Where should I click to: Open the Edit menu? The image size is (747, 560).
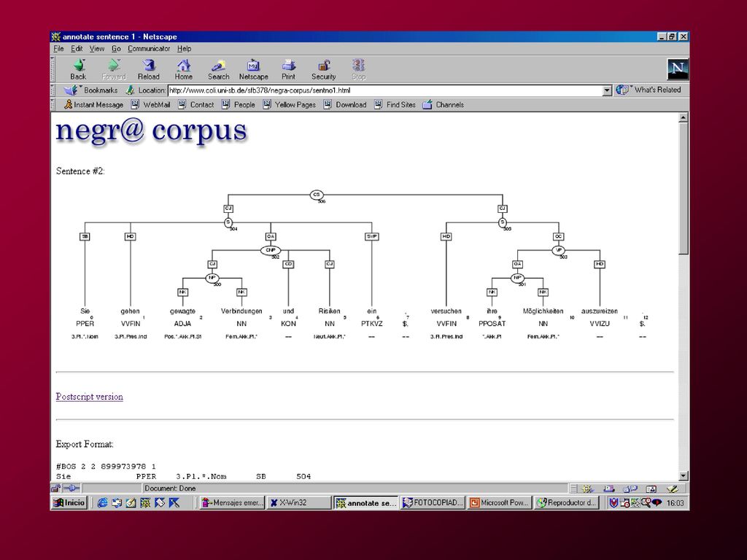77,49
